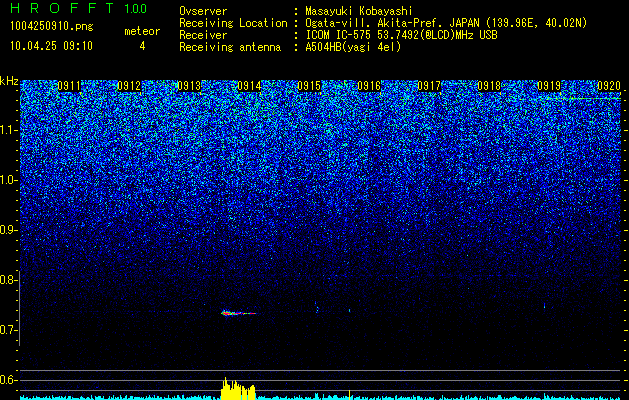Click the 0917 time marker
The image size is (629, 400).
point(429,86)
